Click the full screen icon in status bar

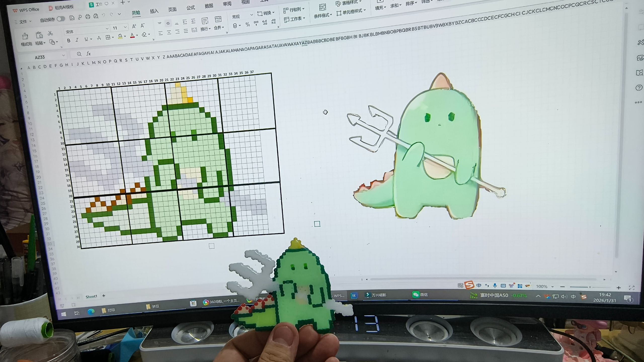(631, 288)
